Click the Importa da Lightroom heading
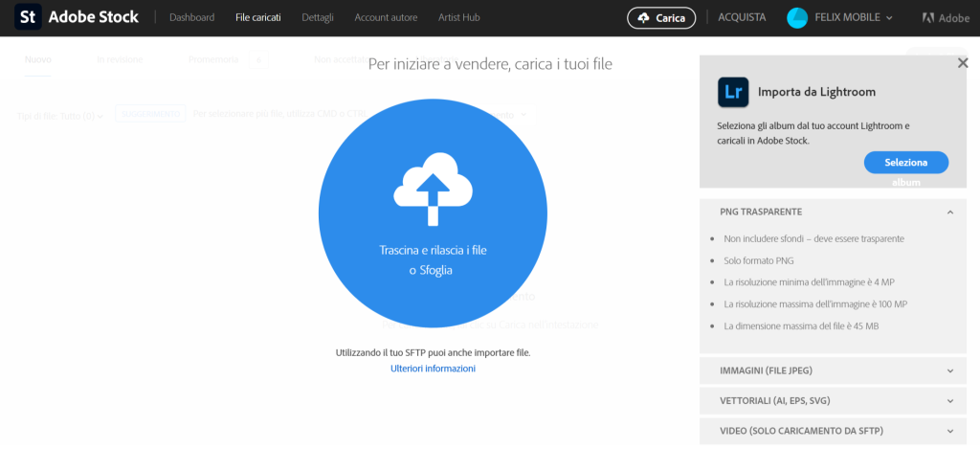 [x=817, y=92]
